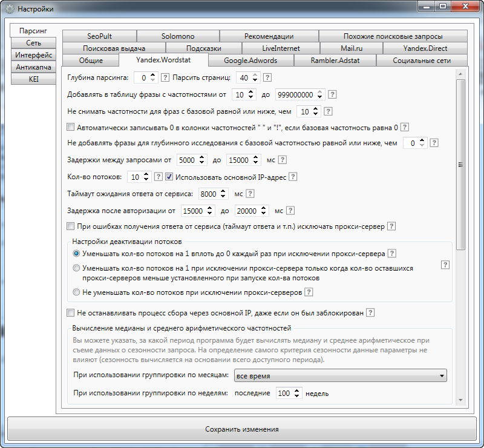Show help for Не останавливать процесс сбора
The height and width of the screenshot is (448, 484).
370,312
